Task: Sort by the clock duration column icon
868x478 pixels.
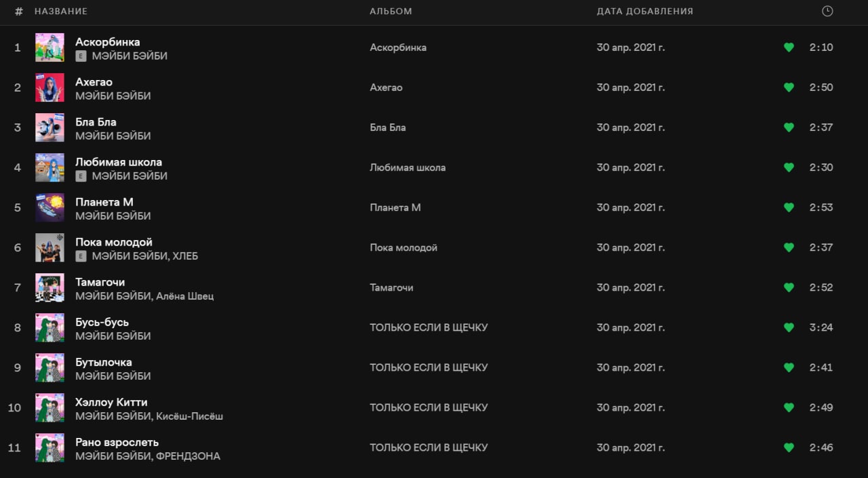Action: (x=827, y=11)
